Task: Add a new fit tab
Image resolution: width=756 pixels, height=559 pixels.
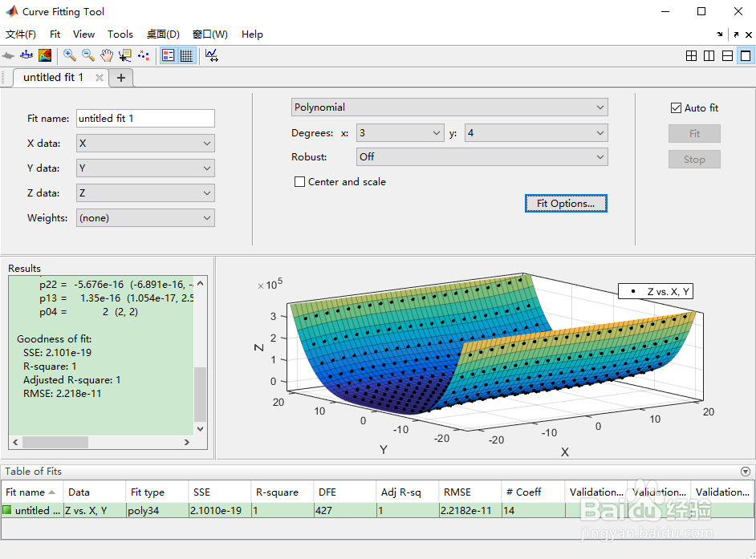Action: (121, 78)
